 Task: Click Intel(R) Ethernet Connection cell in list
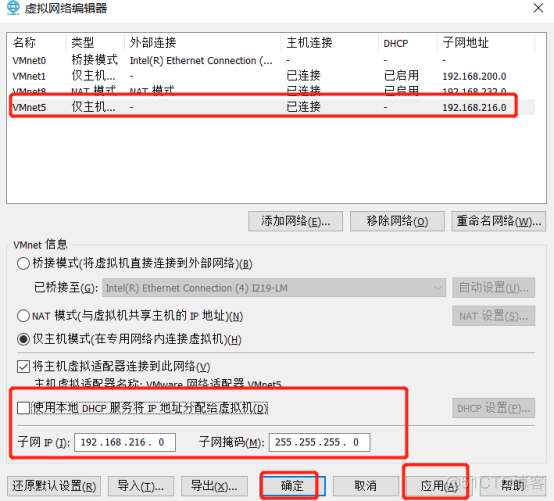pyautogui.click(x=201, y=61)
